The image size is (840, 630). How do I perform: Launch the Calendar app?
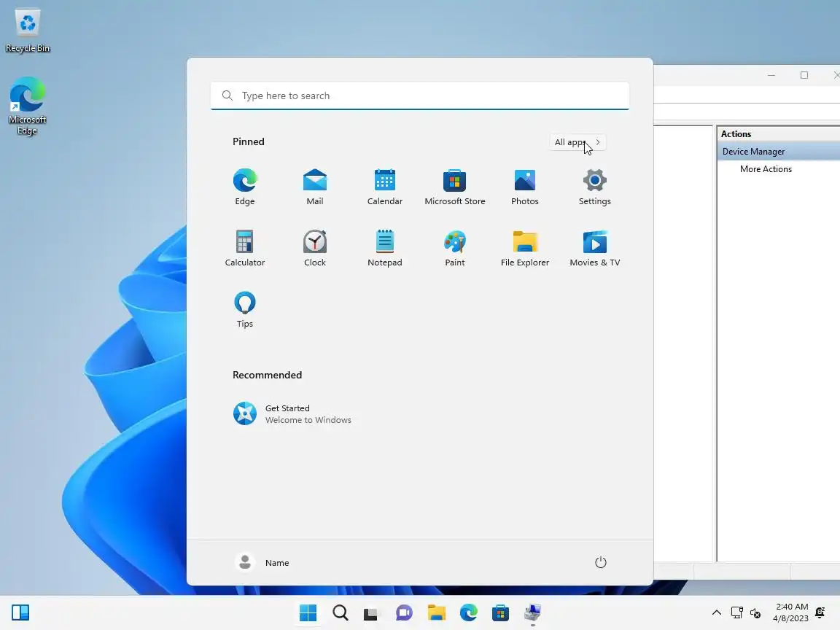click(385, 187)
